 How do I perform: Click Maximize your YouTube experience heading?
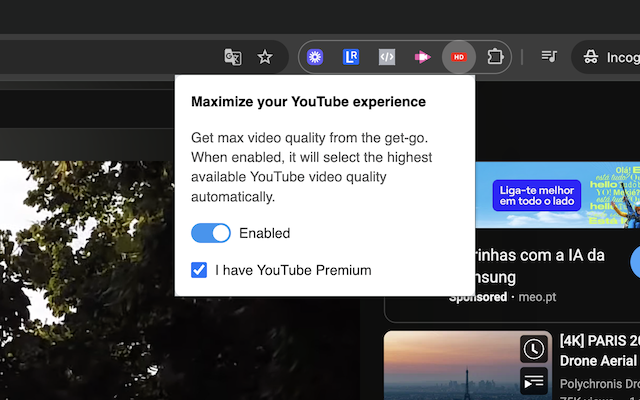[308, 102]
